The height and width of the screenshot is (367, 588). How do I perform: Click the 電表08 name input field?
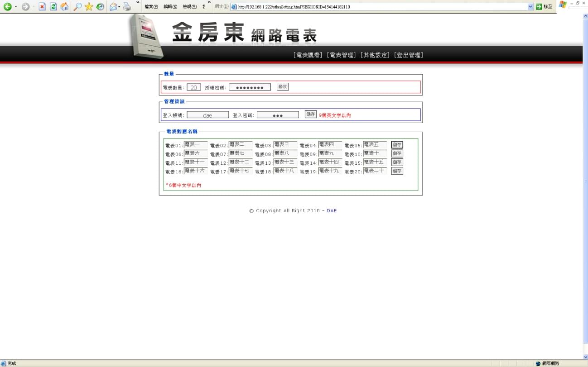(285, 153)
